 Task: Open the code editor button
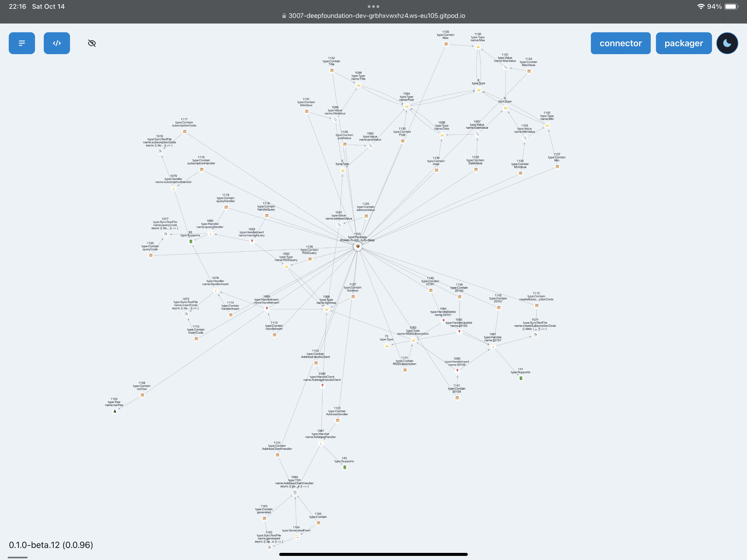point(57,43)
